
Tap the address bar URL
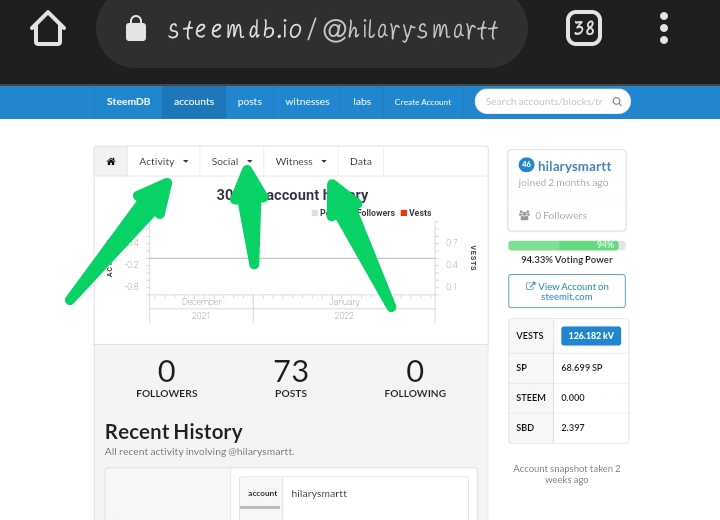point(333,30)
